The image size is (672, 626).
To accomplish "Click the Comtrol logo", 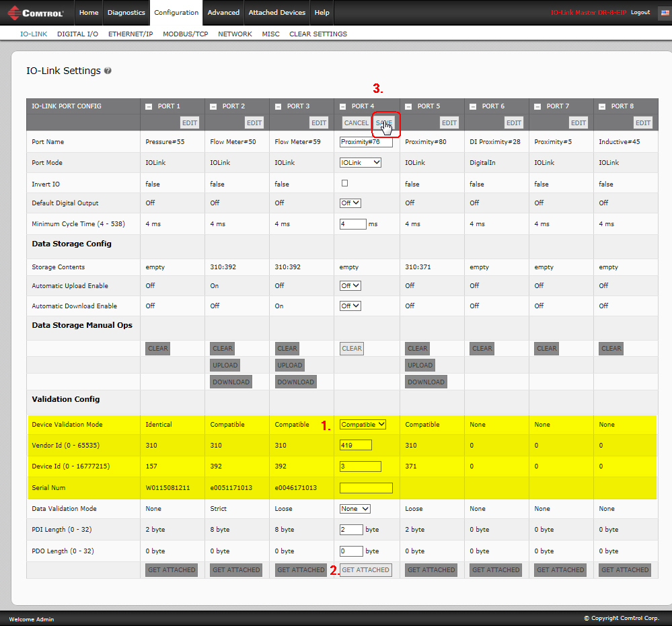I will 36,13.
